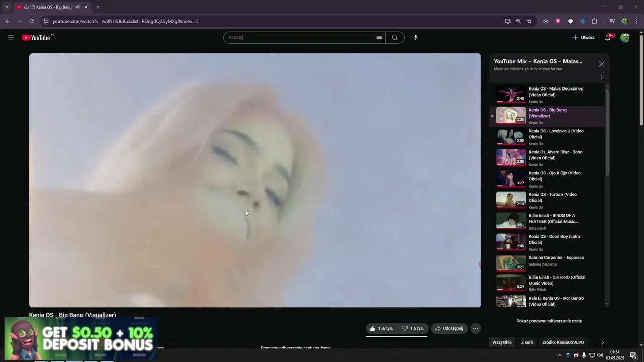
Task: Select Kenia OS - Lovelove U playlist item
Action: [548, 137]
